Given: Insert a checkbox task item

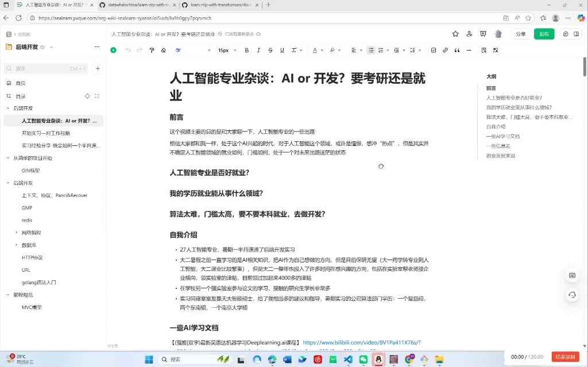Looking at the screenshot, I should pyautogui.click(x=434, y=51).
